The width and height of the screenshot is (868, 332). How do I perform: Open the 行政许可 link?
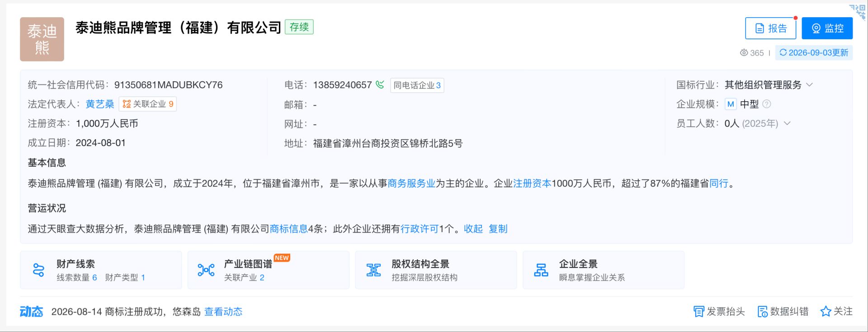click(x=420, y=229)
